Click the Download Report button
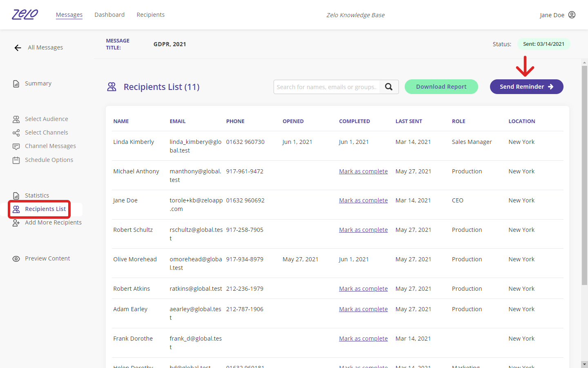This screenshot has height=368, width=588. (441, 87)
